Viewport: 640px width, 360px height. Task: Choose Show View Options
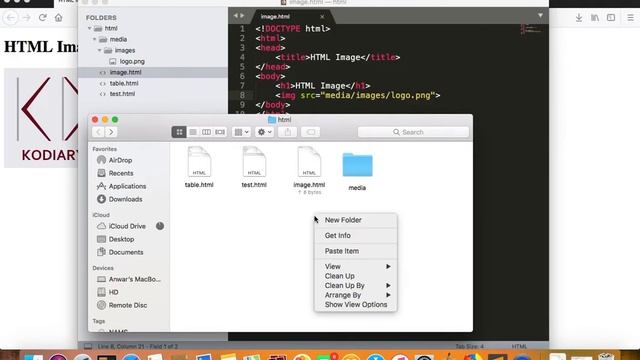click(x=356, y=304)
